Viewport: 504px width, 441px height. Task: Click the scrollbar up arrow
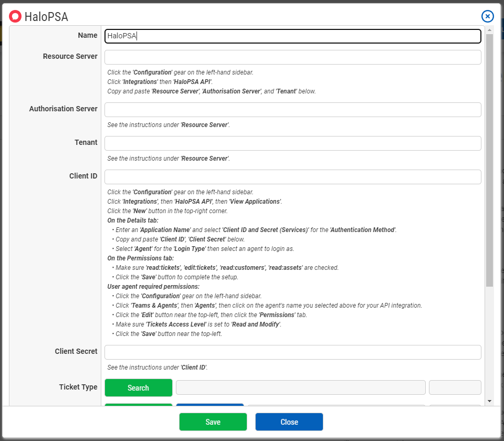click(489, 30)
